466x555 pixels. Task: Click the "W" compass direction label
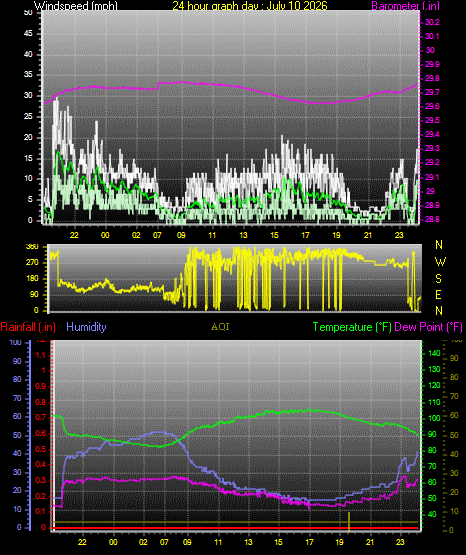point(440,262)
